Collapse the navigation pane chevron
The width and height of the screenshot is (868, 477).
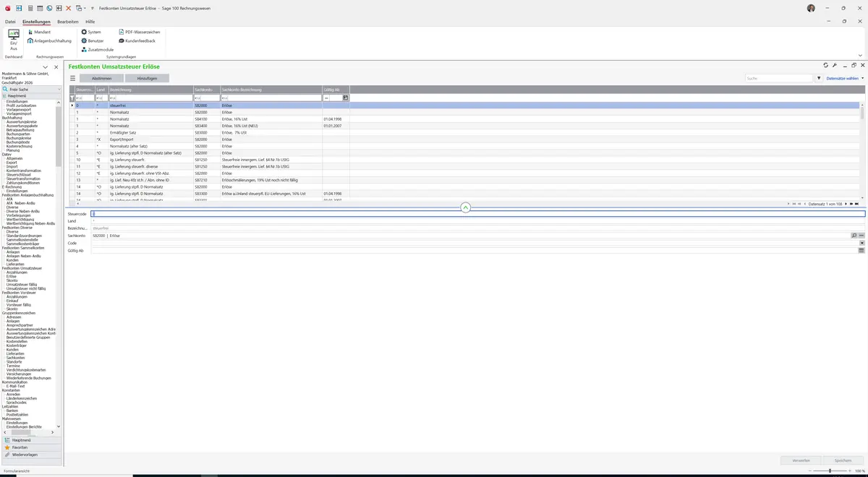point(46,67)
